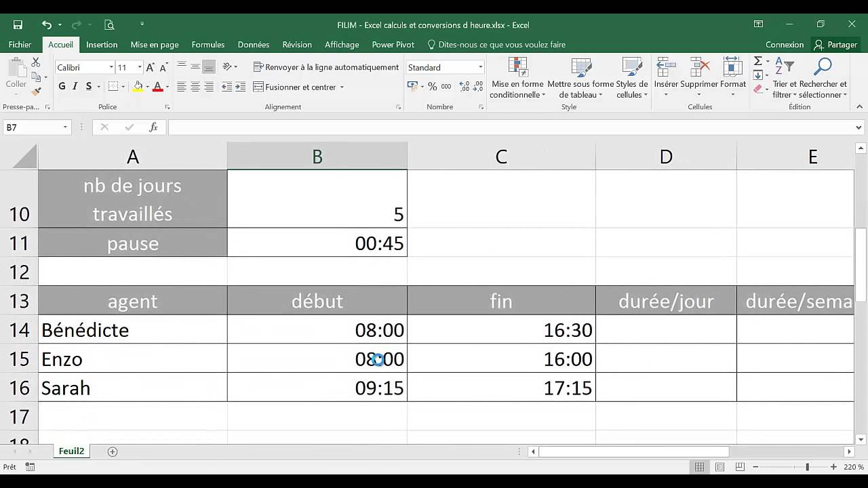Decrease font size with the small A icon
The height and width of the screenshot is (488, 868).
(x=163, y=68)
